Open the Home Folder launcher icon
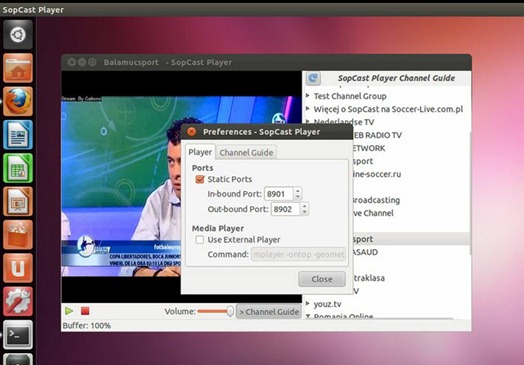The image size is (524, 365). tap(18, 68)
